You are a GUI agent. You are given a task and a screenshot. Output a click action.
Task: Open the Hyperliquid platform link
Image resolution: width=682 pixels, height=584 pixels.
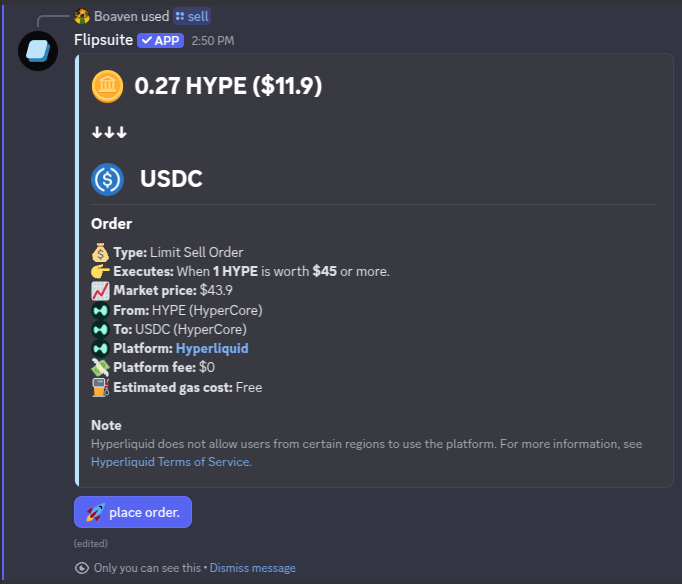click(x=212, y=348)
